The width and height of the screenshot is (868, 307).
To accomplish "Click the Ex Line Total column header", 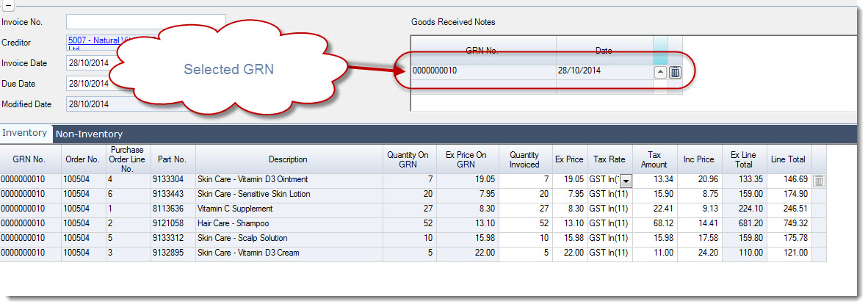I will 744,159.
